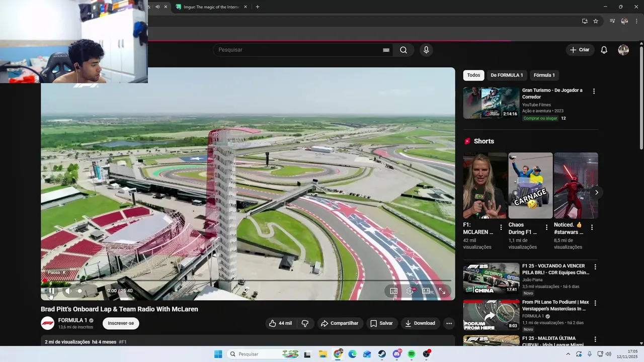Open a new browser tab
Screen dimensions: 644x362
[258, 7]
